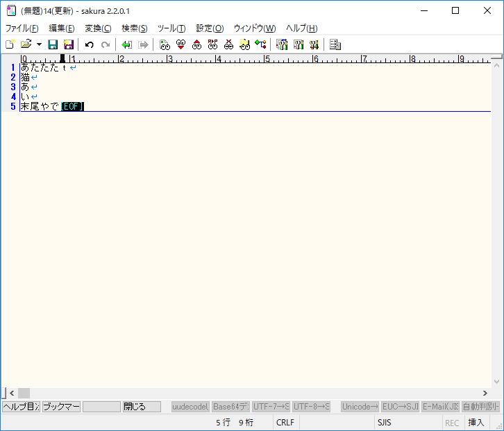Open the 検索(S) menu
This screenshot has width=504, height=431.
point(135,28)
